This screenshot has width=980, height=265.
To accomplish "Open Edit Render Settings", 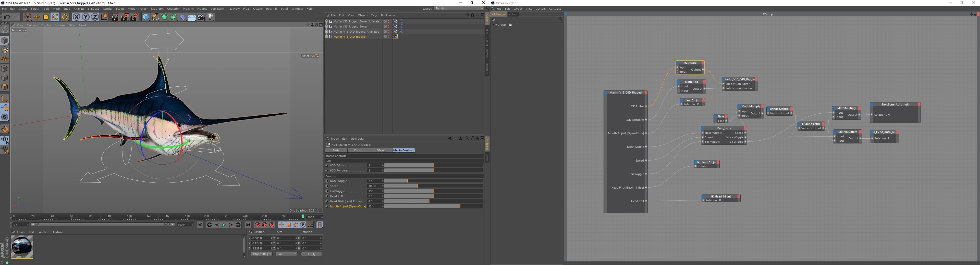I will click(x=134, y=17).
